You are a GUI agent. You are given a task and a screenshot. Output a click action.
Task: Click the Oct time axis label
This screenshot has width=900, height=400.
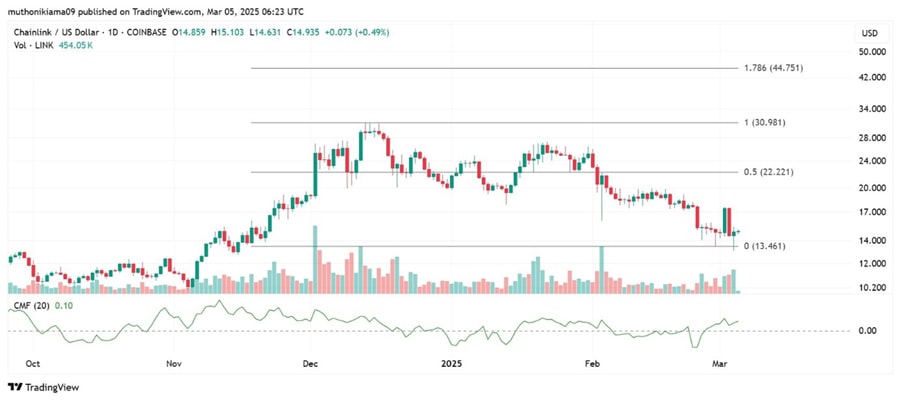pyautogui.click(x=33, y=364)
